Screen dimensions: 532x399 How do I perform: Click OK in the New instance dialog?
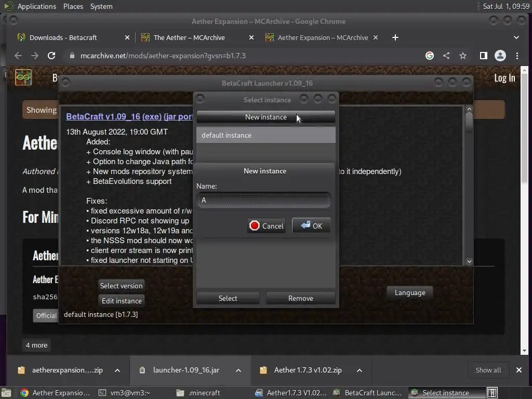(311, 225)
